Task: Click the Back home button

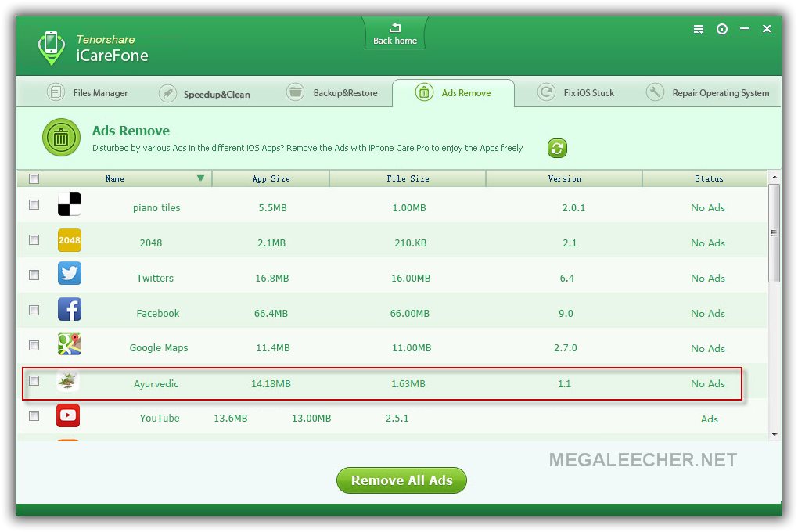Action: pyautogui.click(x=395, y=33)
